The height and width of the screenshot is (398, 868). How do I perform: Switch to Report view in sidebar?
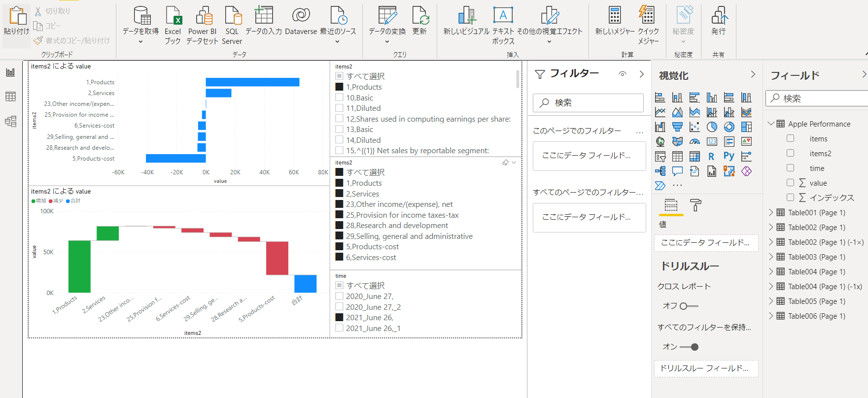pos(10,72)
